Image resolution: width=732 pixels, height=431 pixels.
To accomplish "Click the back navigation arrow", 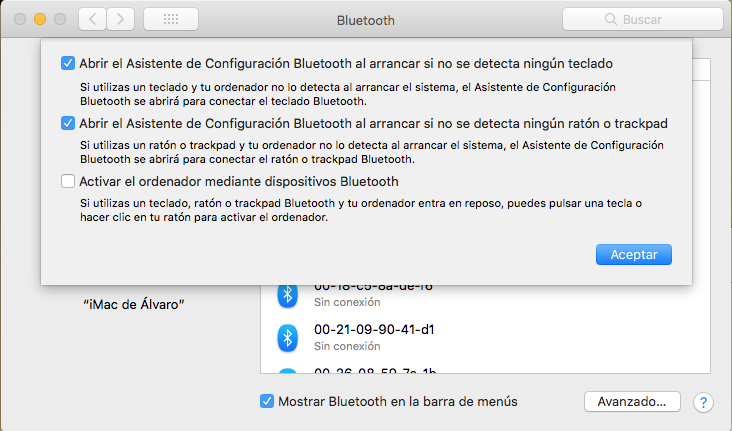I will tap(92, 19).
